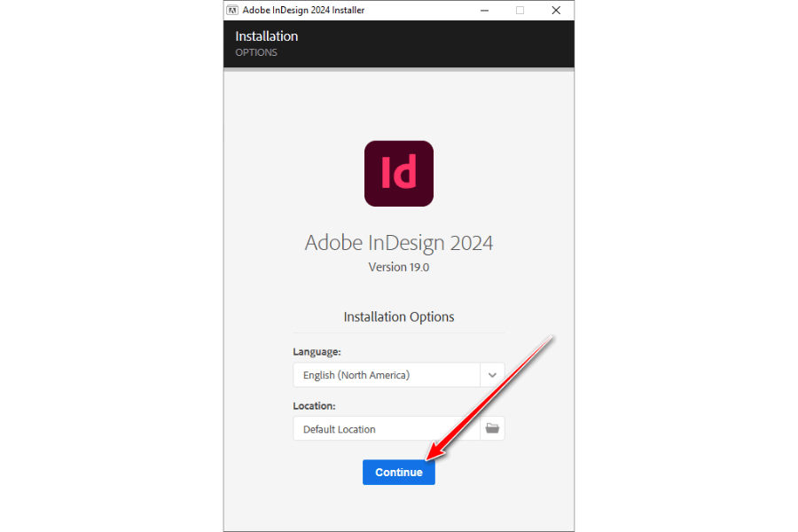Screen dimensions: 798x532
Task: Click the Default Location field
Action: pyautogui.click(x=386, y=429)
